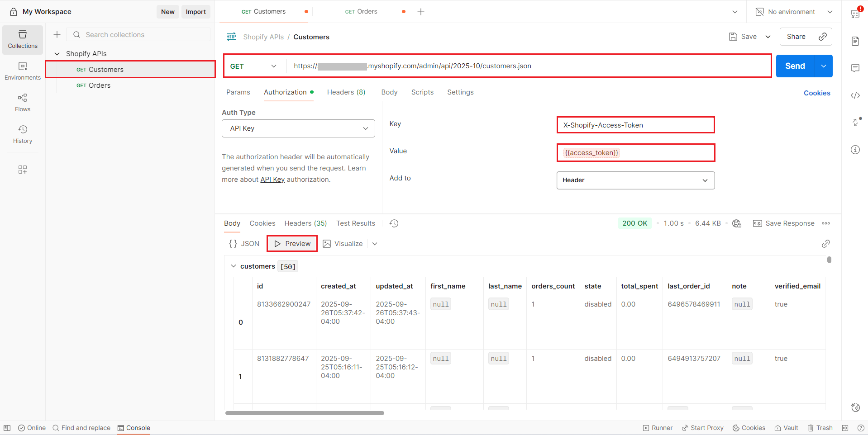Switch to the Headers (8) request tab

click(346, 92)
